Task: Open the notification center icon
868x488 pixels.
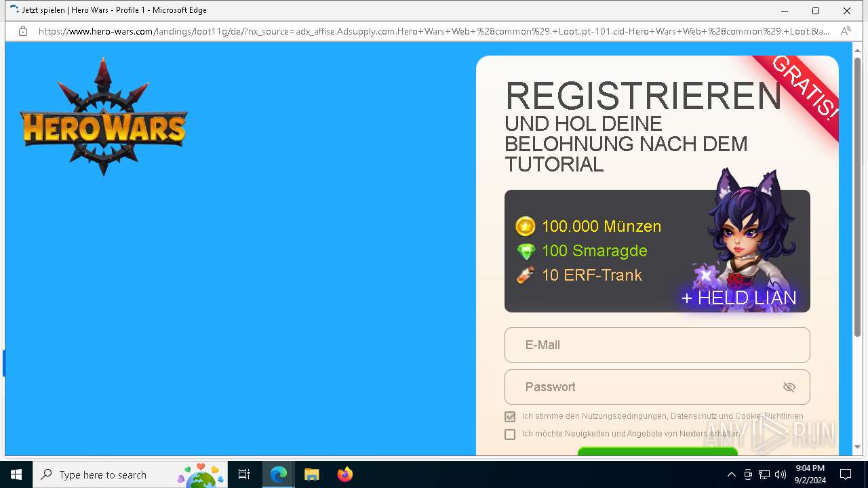Action: (x=846, y=474)
